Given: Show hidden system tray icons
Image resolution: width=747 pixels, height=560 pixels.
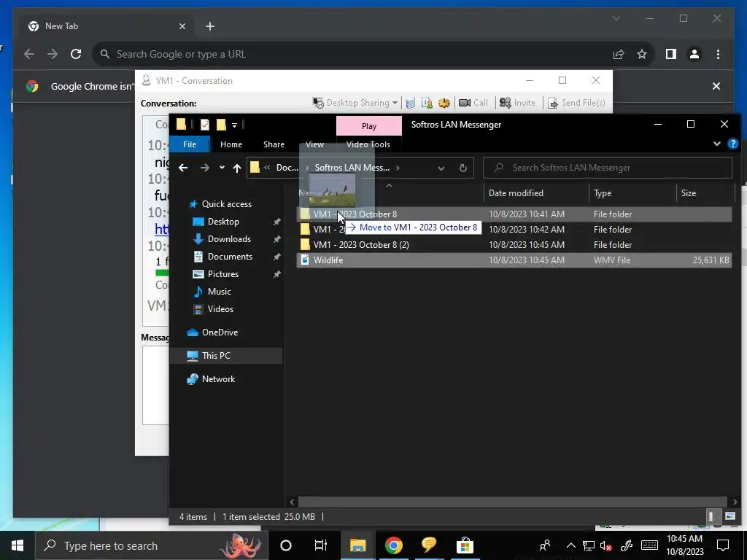Looking at the screenshot, I should (x=570, y=545).
